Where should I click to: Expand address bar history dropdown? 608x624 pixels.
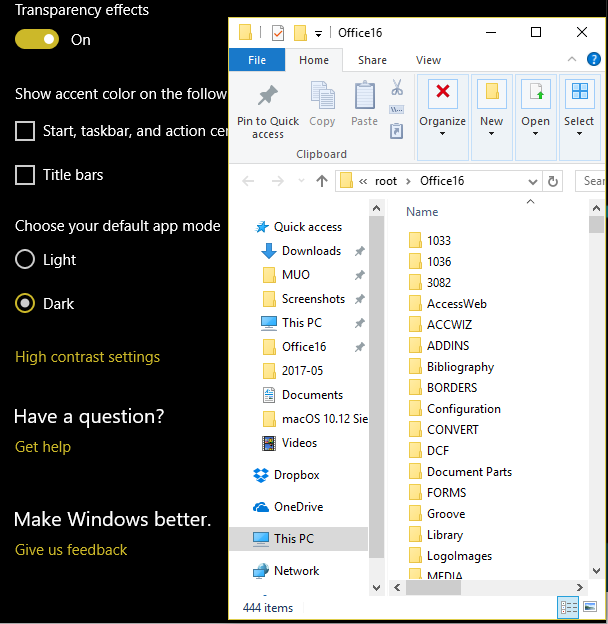click(532, 182)
